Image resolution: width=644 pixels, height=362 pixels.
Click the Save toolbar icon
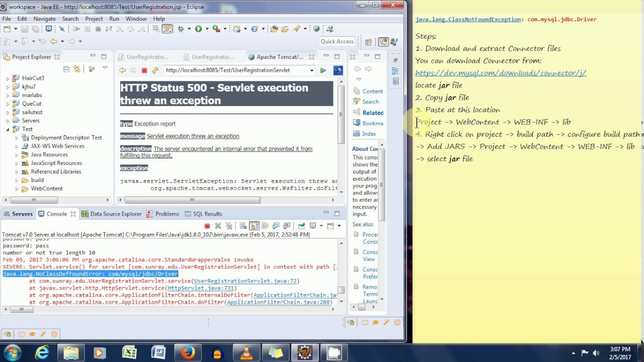pyautogui.click(x=24, y=29)
